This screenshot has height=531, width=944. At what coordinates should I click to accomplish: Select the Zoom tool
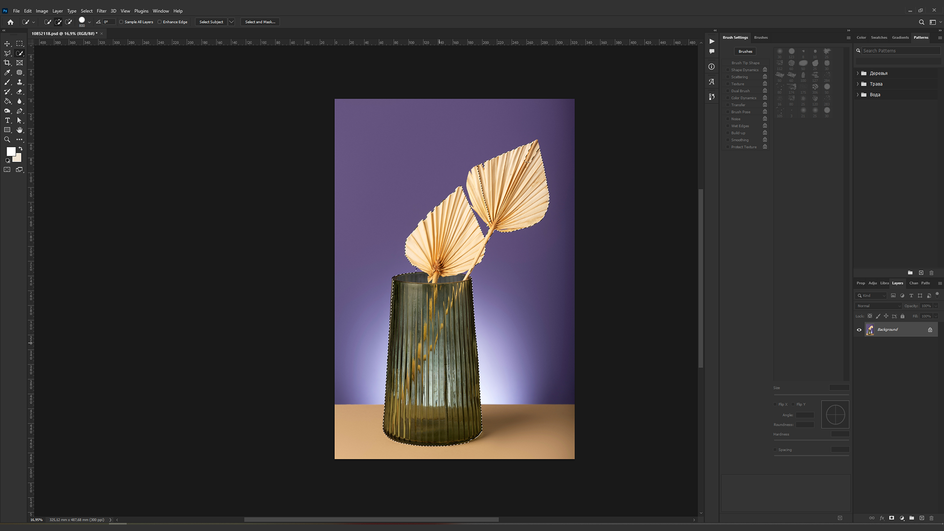click(7, 140)
